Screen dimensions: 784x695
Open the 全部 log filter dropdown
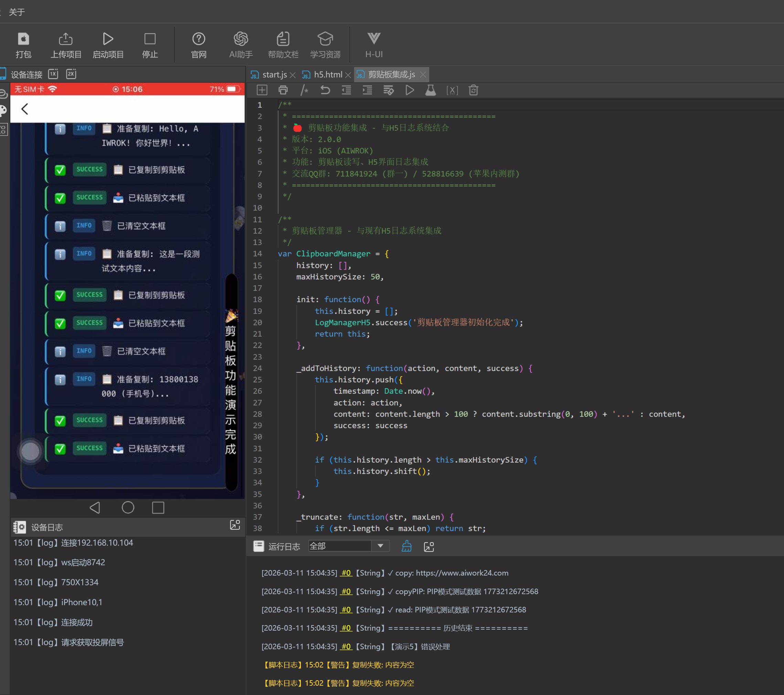(380, 546)
